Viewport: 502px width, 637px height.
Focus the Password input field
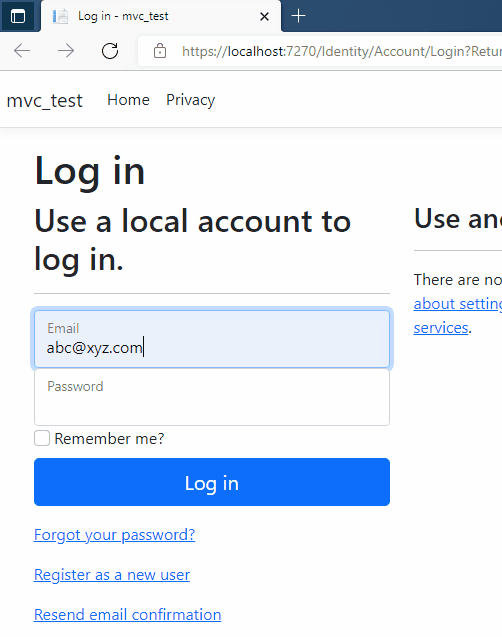tap(212, 397)
